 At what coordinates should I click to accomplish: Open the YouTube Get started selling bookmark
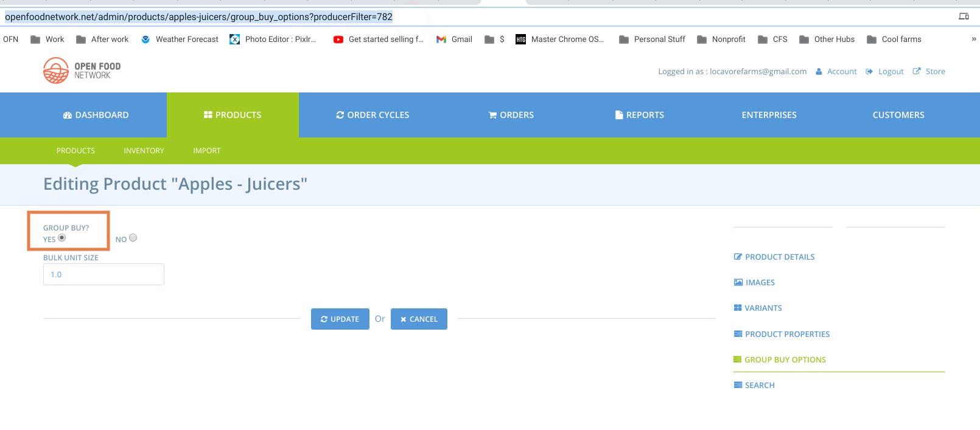(x=378, y=39)
